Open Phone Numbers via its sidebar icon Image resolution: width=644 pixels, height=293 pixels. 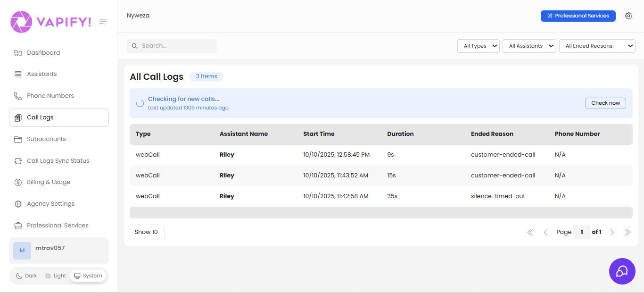pos(18,95)
